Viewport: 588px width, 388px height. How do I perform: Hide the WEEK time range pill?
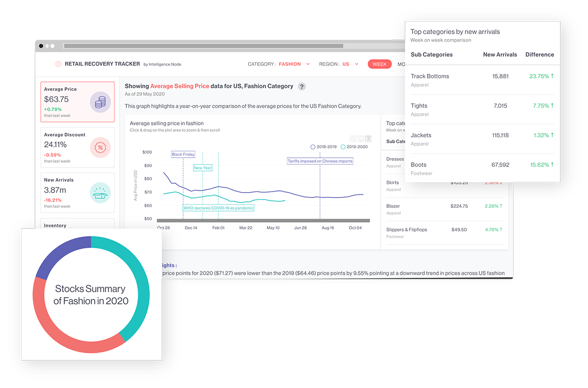[x=380, y=64]
